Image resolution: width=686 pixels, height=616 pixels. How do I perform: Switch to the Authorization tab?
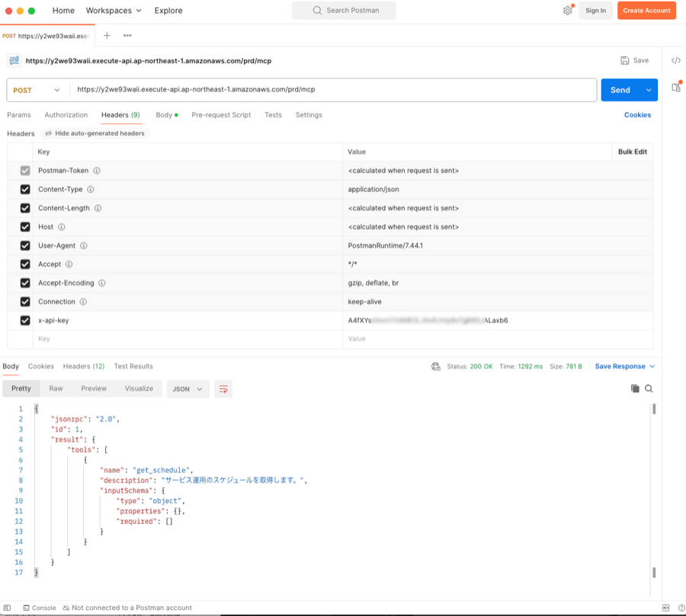coord(66,115)
